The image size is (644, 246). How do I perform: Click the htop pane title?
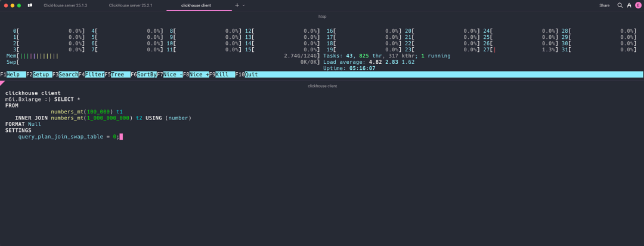pos(323,17)
